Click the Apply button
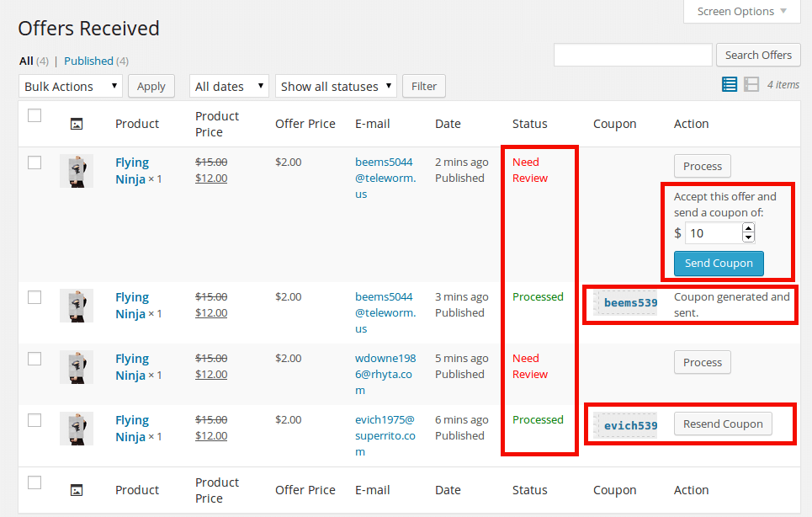This screenshot has height=517, width=812. click(151, 86)
